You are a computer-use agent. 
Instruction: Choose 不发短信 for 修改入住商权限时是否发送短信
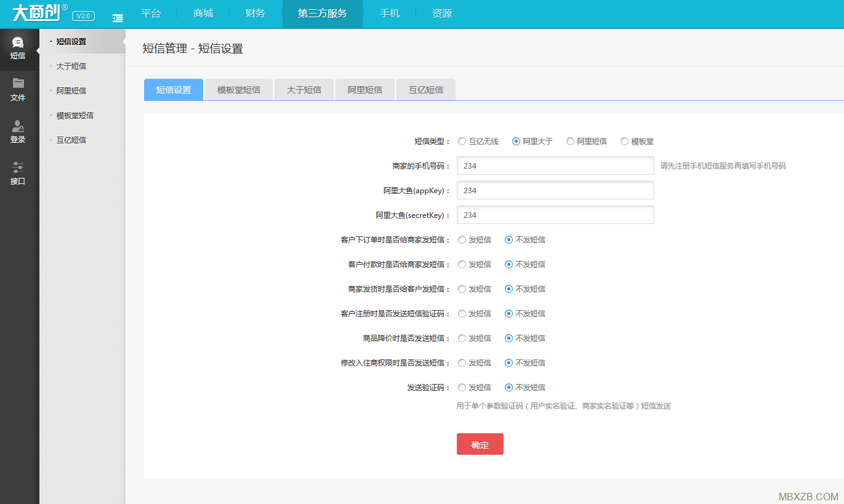pos(508,363)
